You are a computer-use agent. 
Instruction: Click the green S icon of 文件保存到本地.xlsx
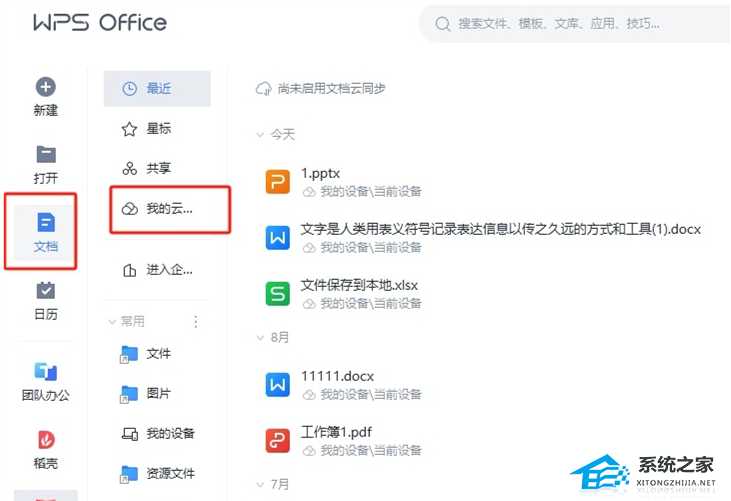tap(277, 294)
